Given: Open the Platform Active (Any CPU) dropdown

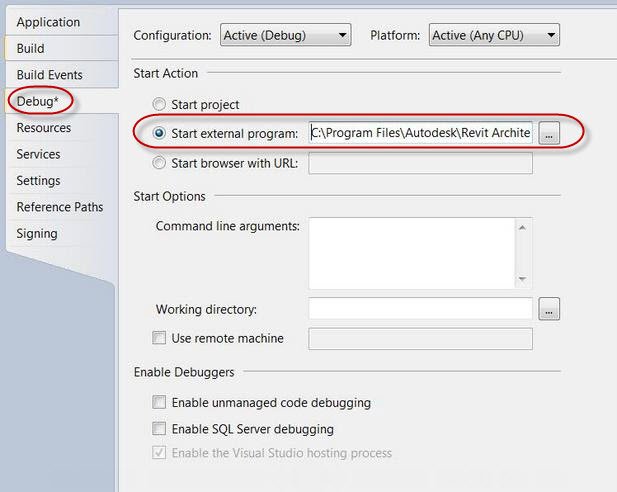Looking at the screenshot, I should (x=494, y=35).
